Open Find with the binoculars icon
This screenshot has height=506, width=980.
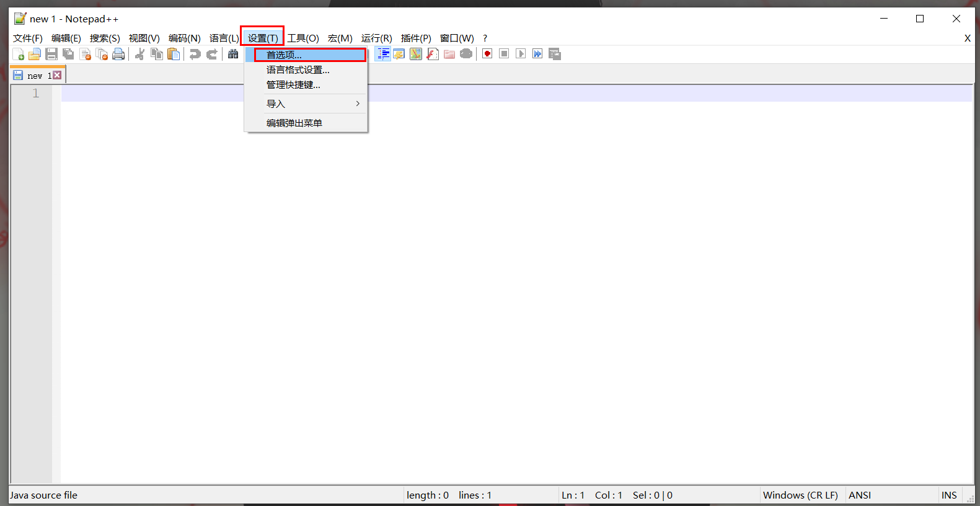pyautogui.click(x=233, y=54)
